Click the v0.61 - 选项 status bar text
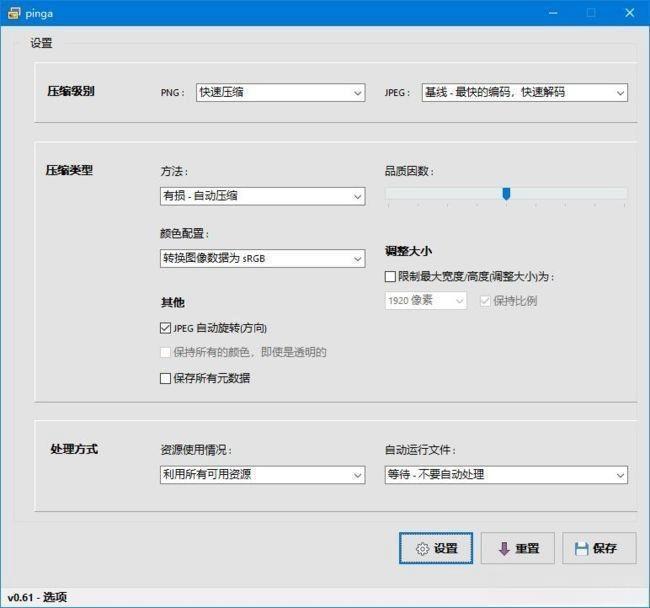Image resolution: width=650 pixels, height=608 pixels. 38,597
